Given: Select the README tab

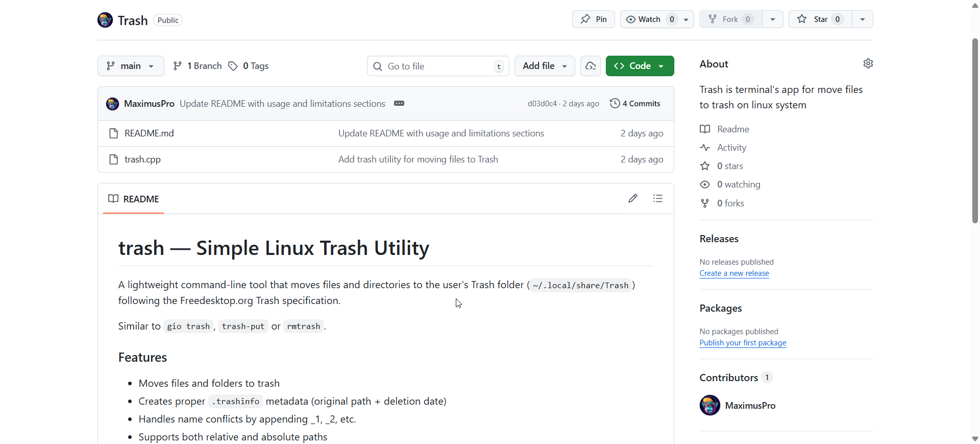Looking at the screenshot, I should click(134, 199).
